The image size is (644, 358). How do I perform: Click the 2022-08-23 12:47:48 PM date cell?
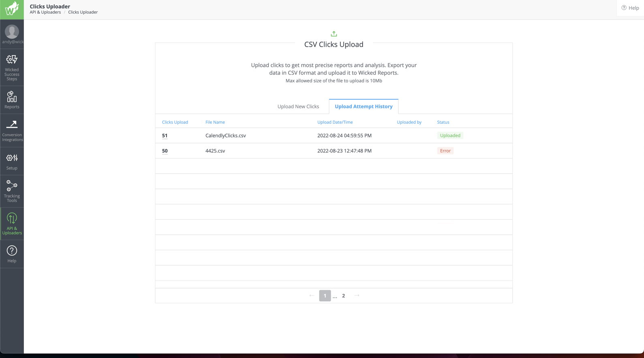[344, 151]
